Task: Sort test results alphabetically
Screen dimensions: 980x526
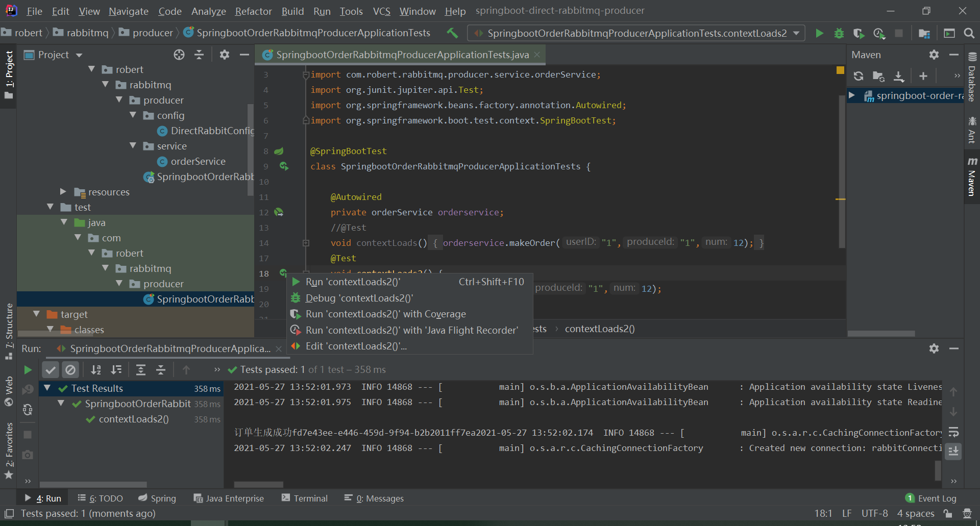Action: [x=96, y=370]
